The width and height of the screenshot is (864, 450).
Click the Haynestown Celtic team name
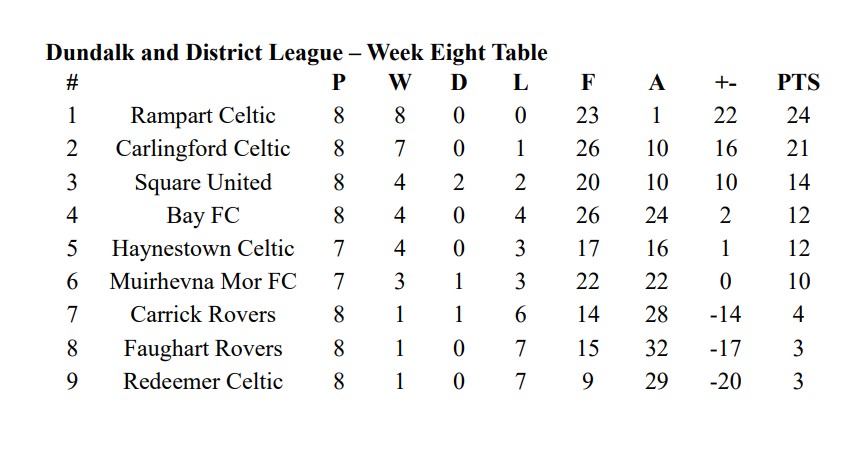pos(203,248)
